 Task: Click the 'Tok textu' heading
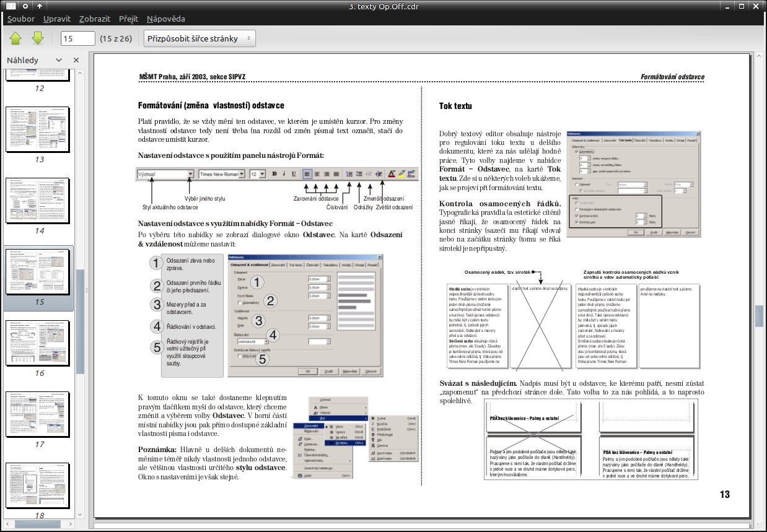(456, 106)
